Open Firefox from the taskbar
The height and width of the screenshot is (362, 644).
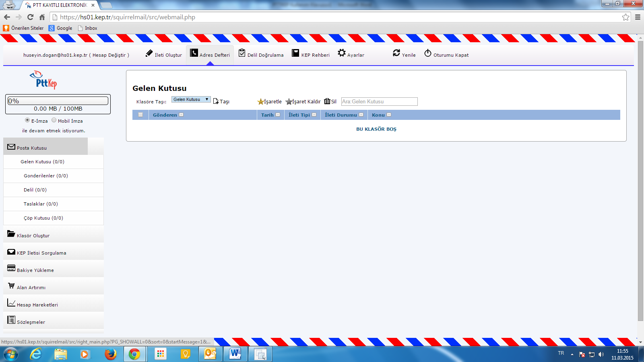(x=110, y=354)
